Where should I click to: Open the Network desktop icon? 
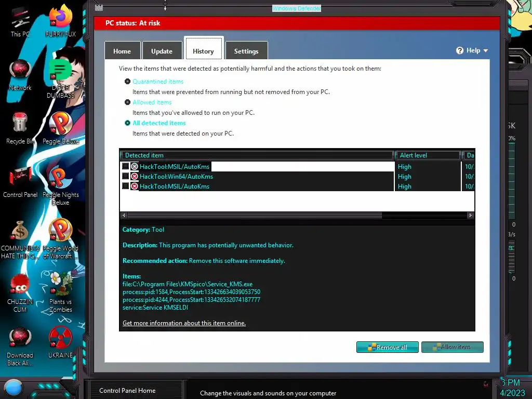(x=20, y=75)
